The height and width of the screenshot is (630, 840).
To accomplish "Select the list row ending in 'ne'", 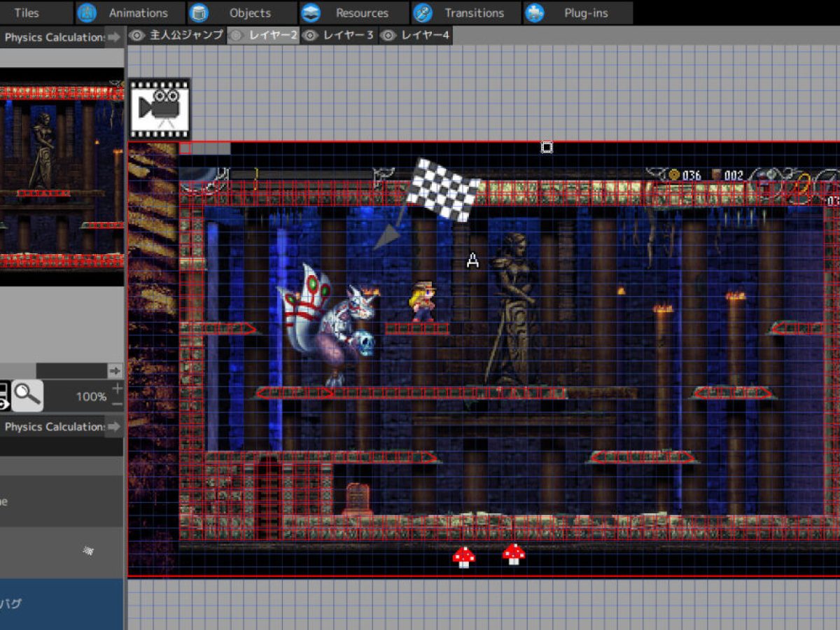I will pyautogui.click(x=62, y=501).
